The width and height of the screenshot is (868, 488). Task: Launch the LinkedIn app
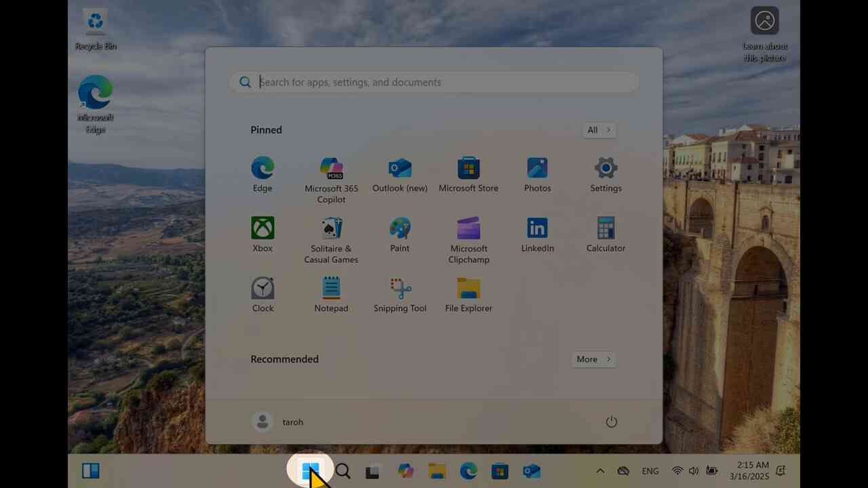537,235
